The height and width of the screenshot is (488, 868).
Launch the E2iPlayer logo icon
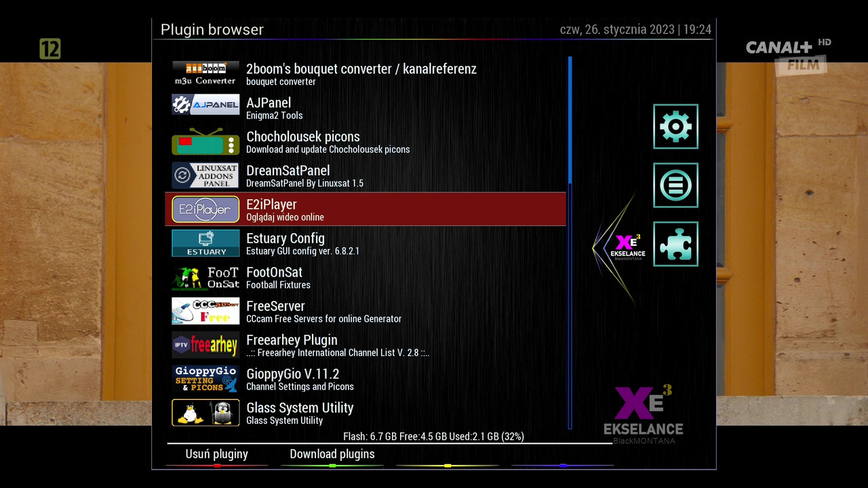205,209
